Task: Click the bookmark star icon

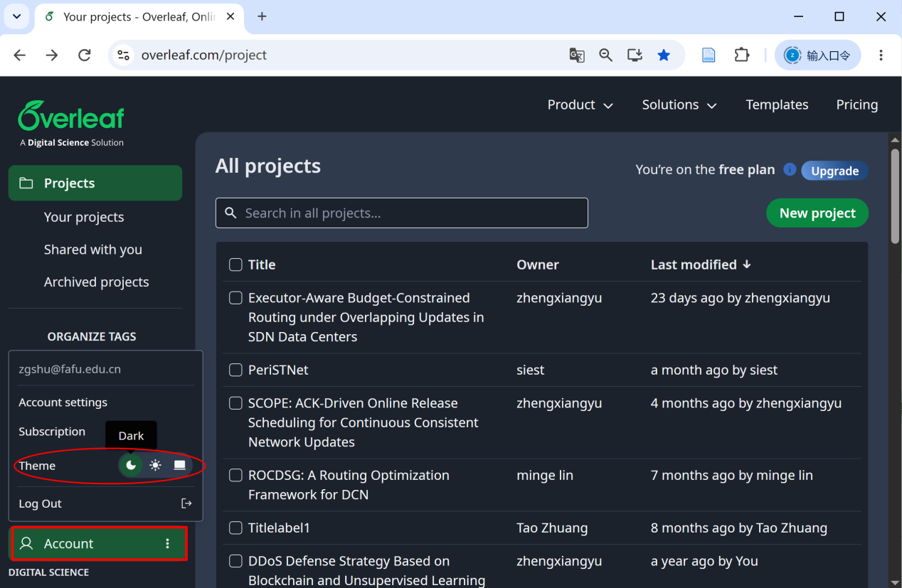Action: click(x=664, y=55)
